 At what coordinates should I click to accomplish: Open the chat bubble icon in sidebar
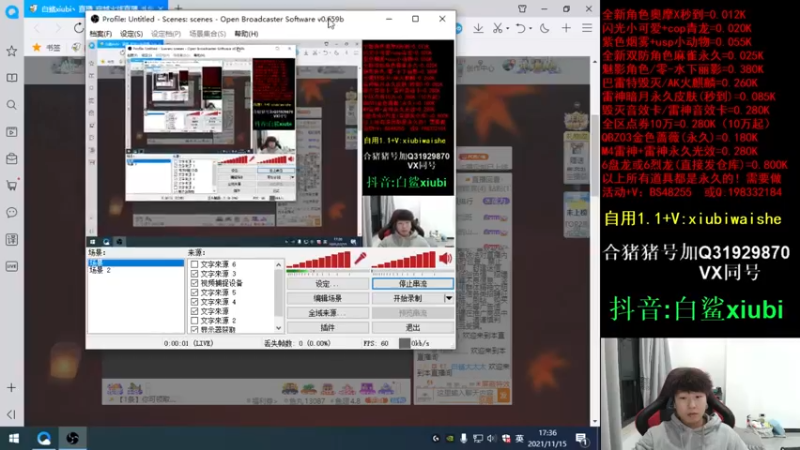click(x=11, y=212)
